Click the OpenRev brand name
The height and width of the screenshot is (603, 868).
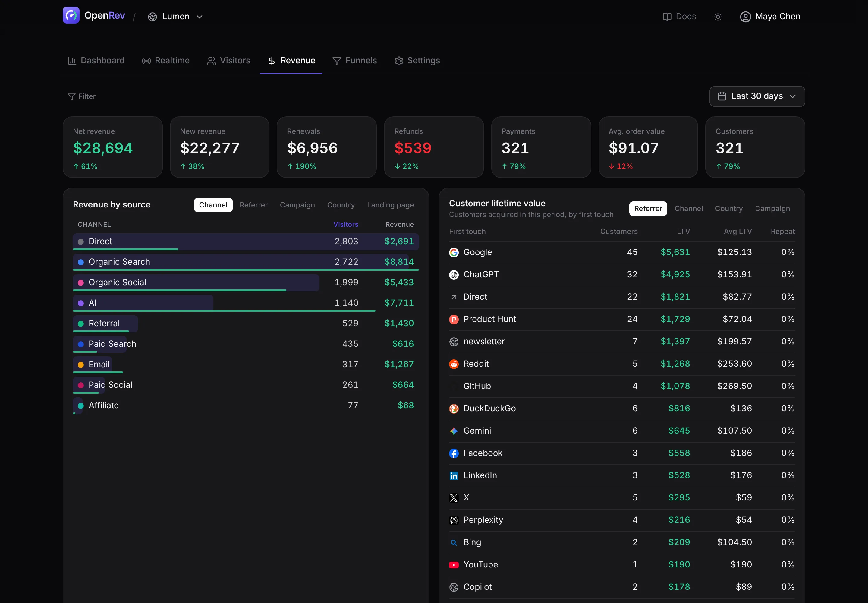(x=105, y=15)
